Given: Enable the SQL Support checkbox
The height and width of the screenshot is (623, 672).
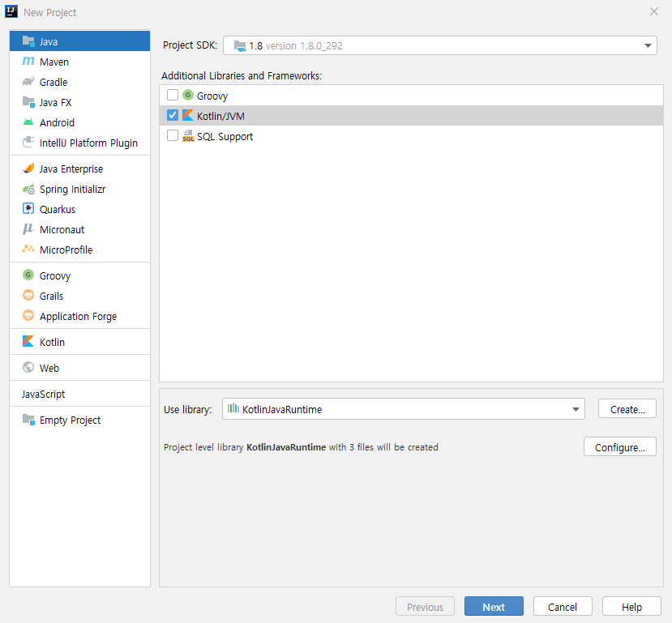Looking at the screenshot, I should [x=173, y=136].
